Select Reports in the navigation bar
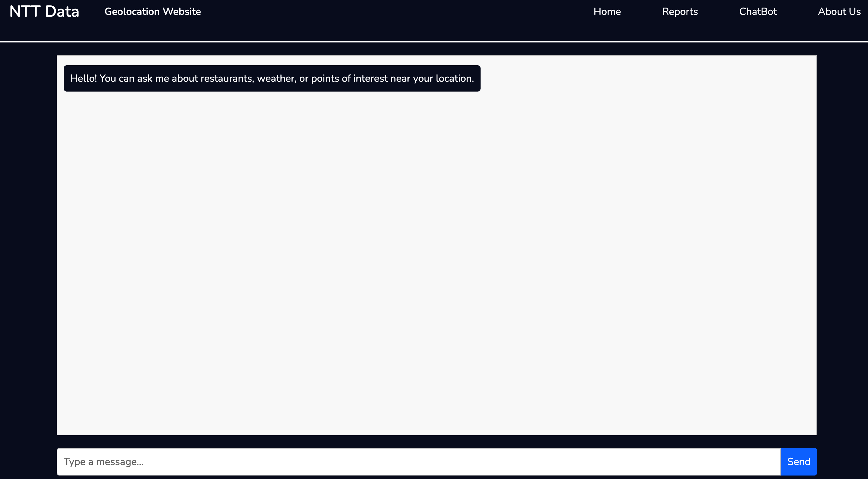 [680, 12]
